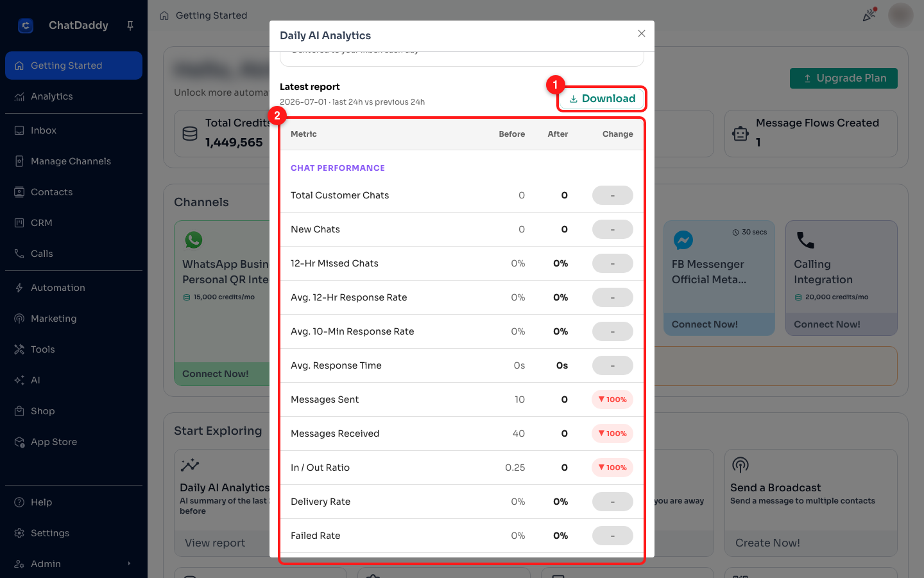The image size is (924, 578).
Task: Click the Help question mark icon
Action: click(x=19, y=502)
